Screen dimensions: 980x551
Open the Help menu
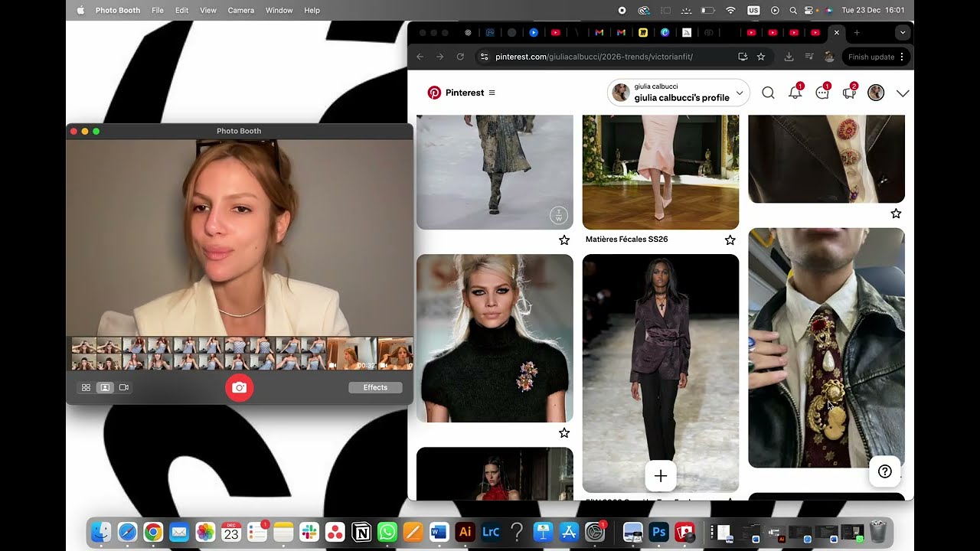[x=312, y=11]
